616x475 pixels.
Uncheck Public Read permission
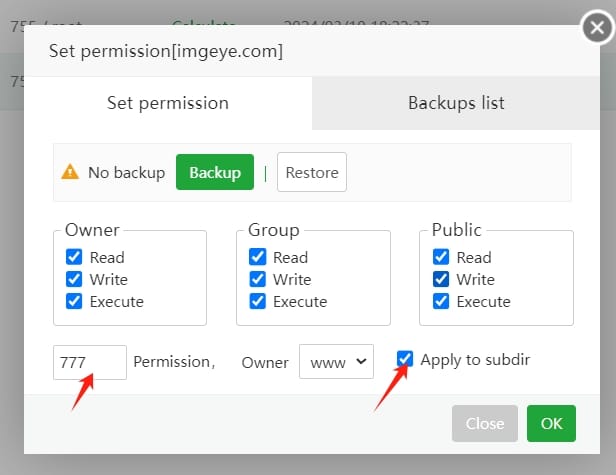[441, 257]
